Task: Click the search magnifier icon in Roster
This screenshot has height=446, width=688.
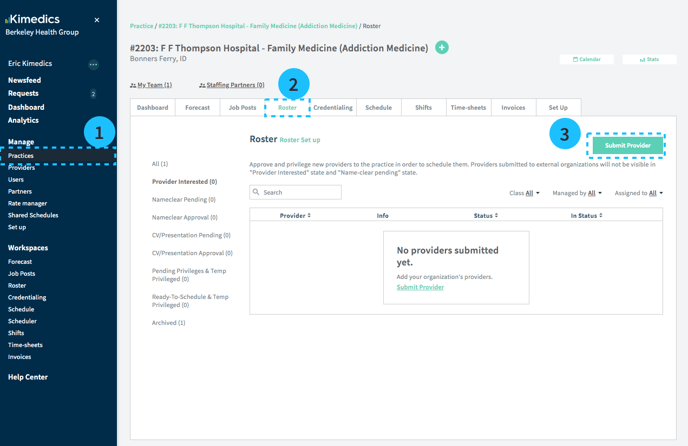Action: 257,192
